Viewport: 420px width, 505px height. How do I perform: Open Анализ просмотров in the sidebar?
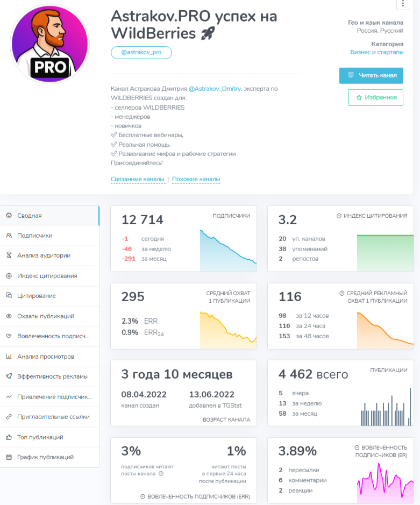pyautogui.click(x=49, y=356)
